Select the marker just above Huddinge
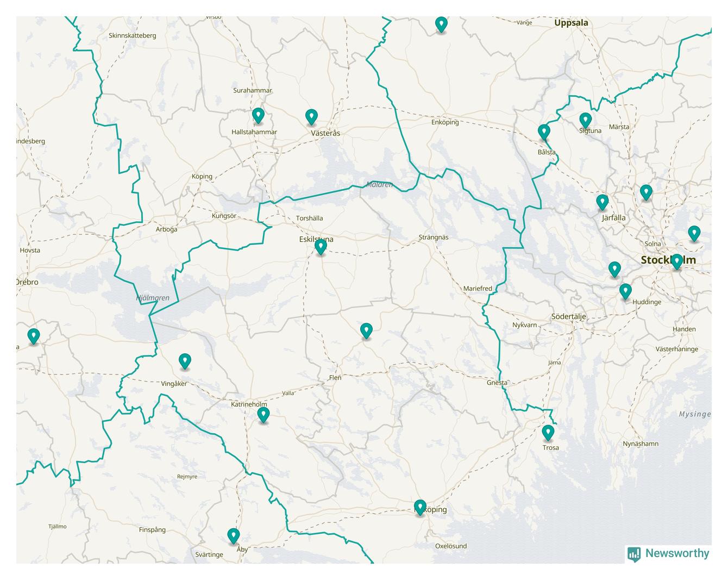Image resolution: width=728 pixels, height=580 pixels. [625, 291]
